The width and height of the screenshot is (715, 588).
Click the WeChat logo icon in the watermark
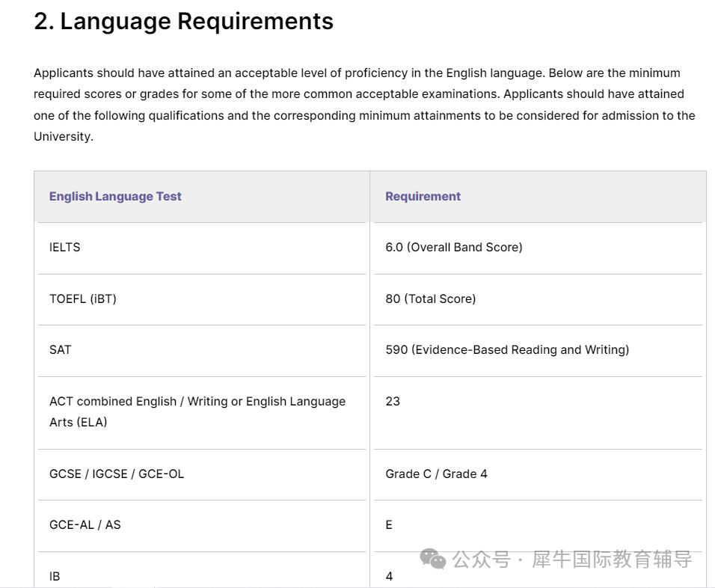click(433, 558)
